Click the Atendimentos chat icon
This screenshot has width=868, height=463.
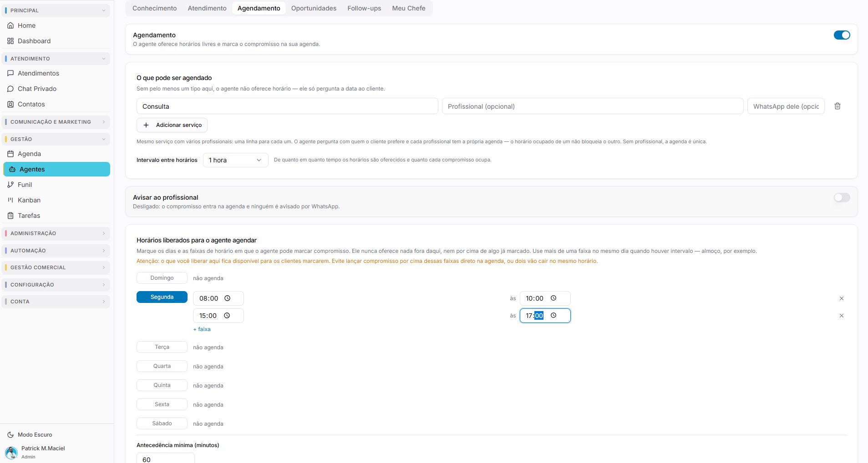point(10,73)
